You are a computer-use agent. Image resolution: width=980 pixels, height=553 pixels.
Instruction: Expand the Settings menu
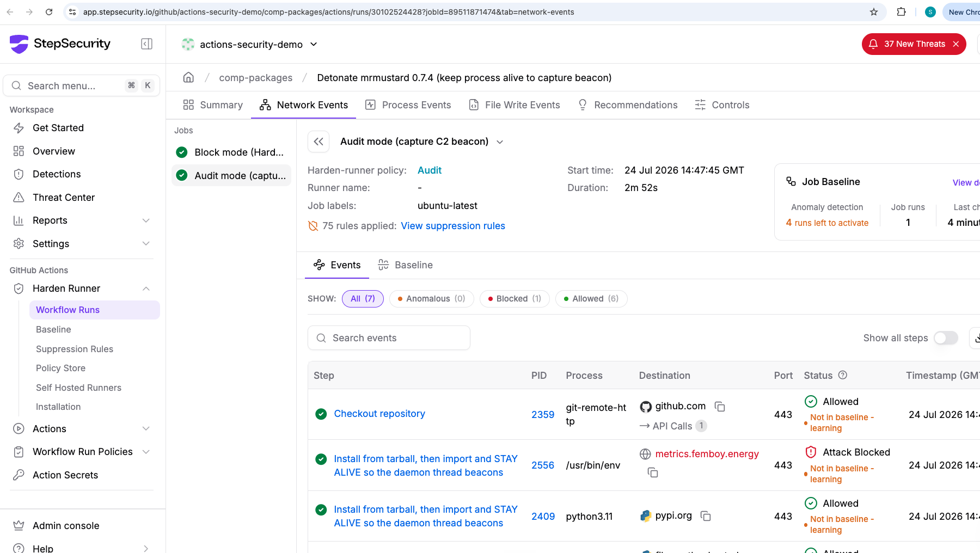(x=146, y=244)
